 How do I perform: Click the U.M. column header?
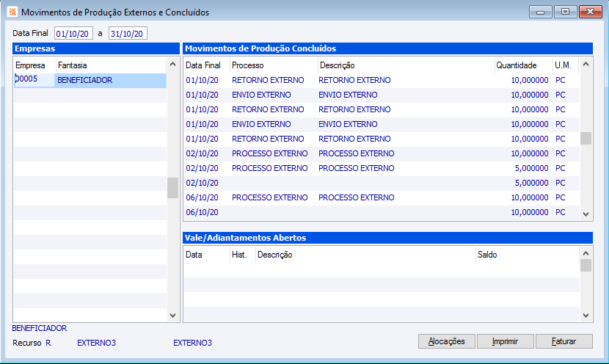click(566, 65)
